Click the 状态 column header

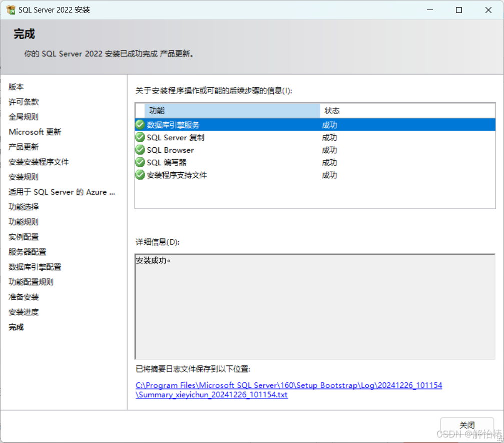pyautogui.click(x=407, y=111)
